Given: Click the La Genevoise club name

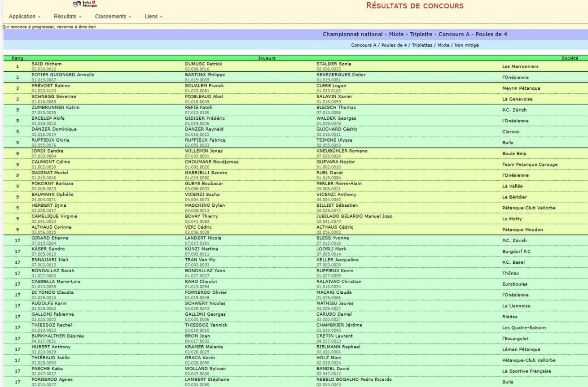Looking at the screenshot, I should (x=518, y=99).
